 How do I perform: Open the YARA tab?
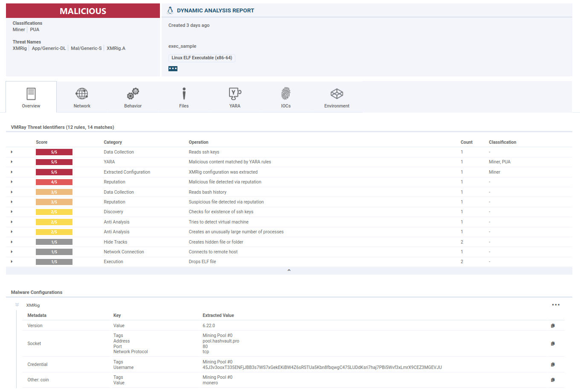[235, 97]
